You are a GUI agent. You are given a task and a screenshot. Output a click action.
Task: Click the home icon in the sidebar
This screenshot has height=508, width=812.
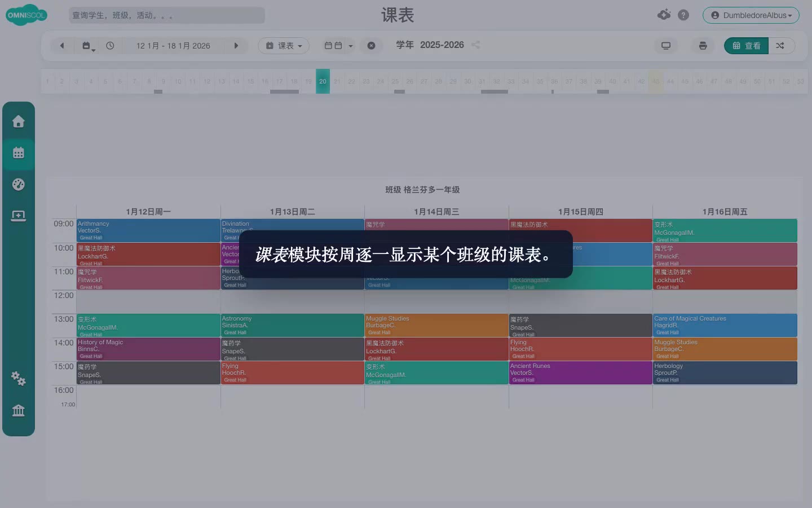19,121
